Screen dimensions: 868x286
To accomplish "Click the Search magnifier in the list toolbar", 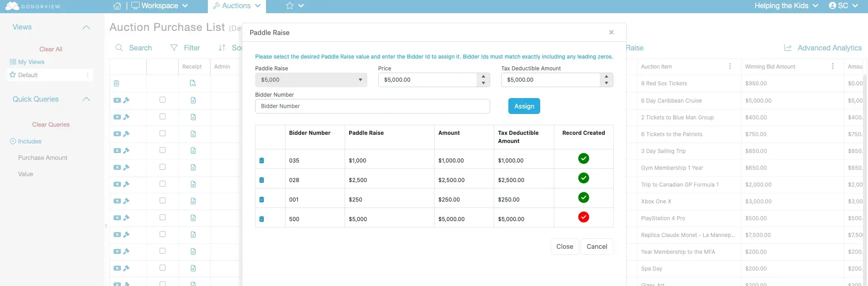I will pyautogui.click(x=119, y=48).
